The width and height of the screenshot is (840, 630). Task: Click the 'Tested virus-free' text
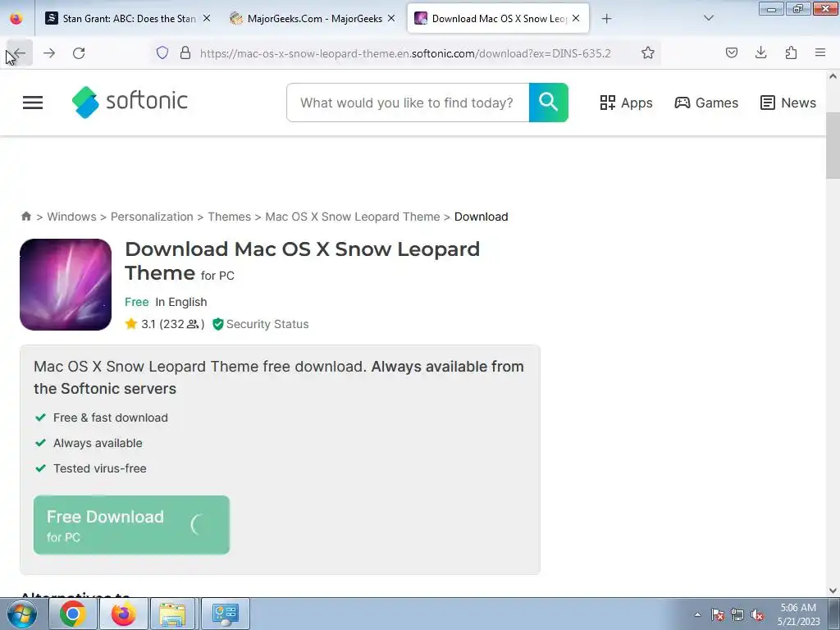tap(100, 468)
